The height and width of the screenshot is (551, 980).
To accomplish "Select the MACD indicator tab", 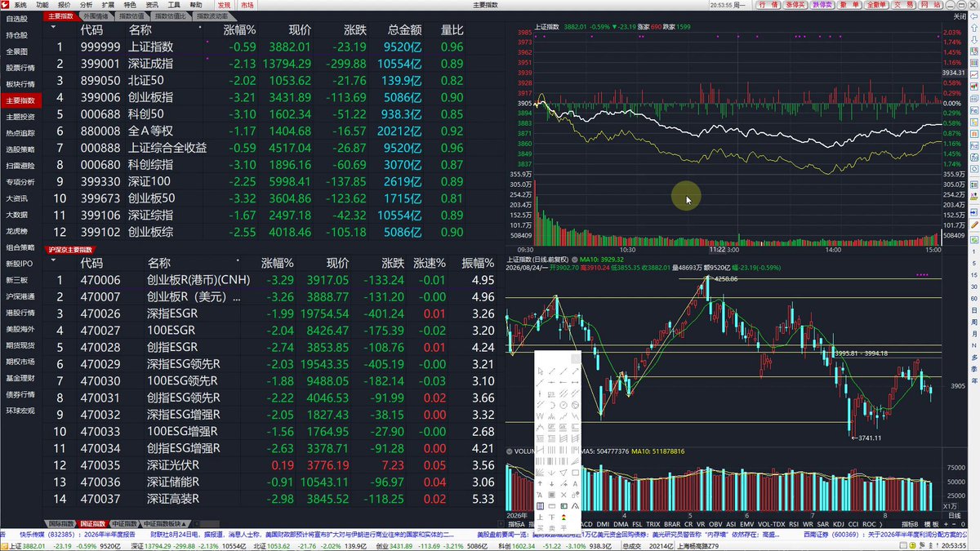I will pos(587,524).
